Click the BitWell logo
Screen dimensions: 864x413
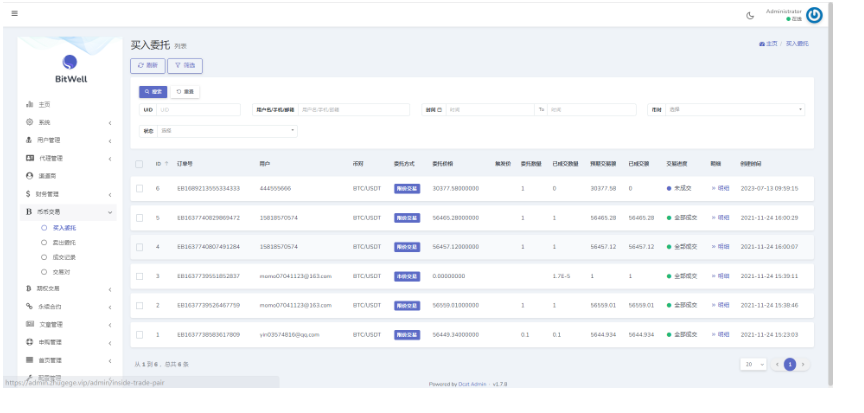[x=70, y=69]
